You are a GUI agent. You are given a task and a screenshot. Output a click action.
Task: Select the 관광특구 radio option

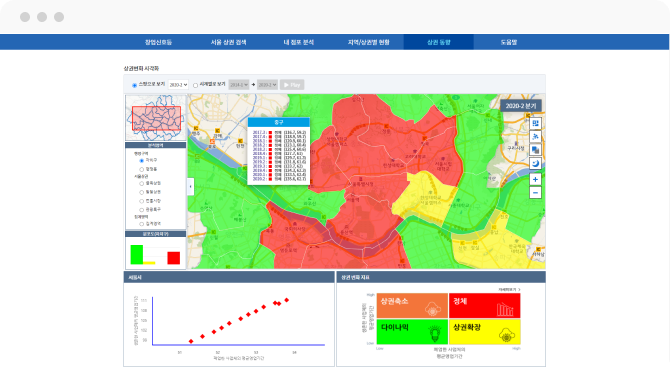[141, 210]
